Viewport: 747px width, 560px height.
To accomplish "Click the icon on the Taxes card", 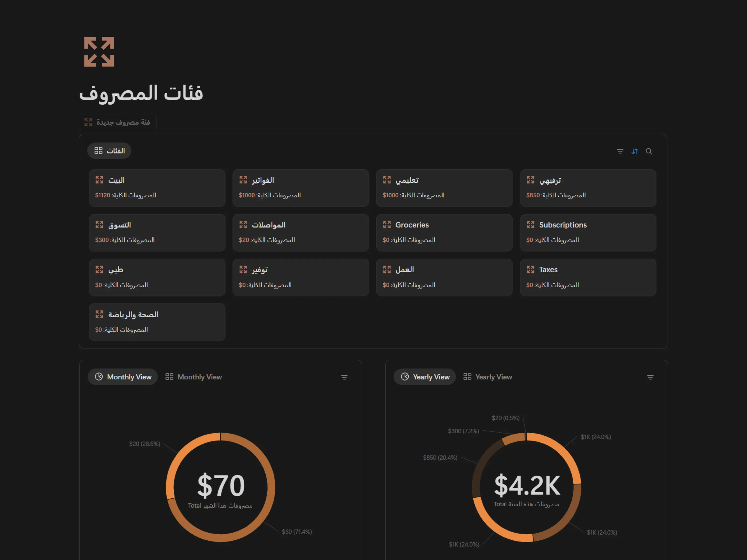I will click(x=530, y=269).
